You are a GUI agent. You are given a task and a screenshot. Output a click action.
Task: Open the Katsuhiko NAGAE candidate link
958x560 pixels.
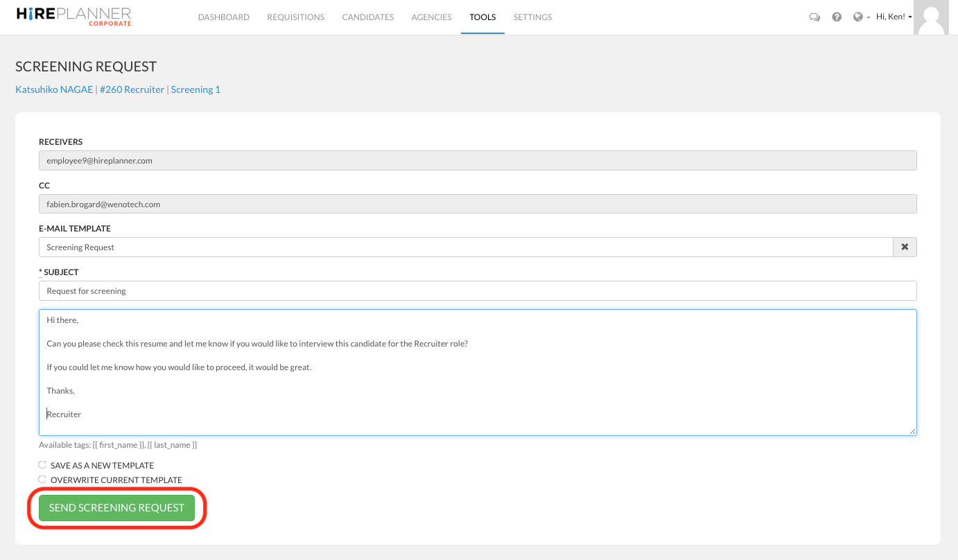54,89
